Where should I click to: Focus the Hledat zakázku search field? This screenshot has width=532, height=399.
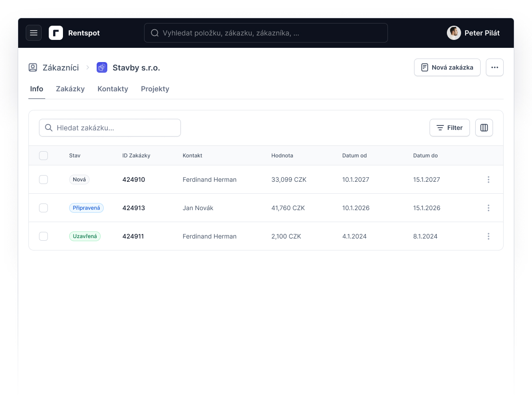(110, 128)
